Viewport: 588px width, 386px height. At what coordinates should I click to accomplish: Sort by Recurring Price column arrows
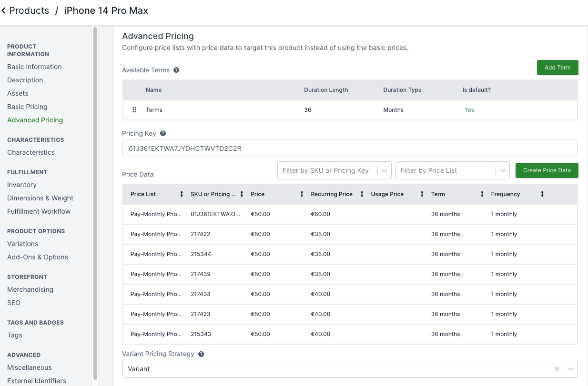(x=362, y=194)
